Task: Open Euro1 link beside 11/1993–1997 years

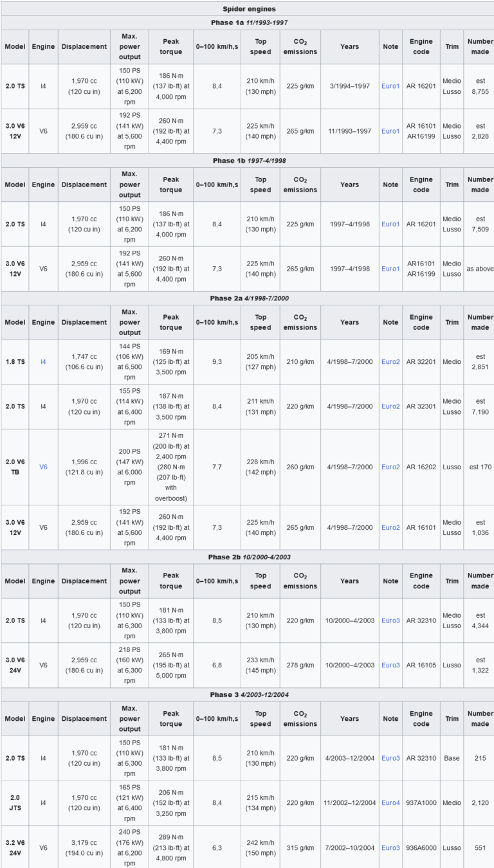Action: [x=390, y=131]
